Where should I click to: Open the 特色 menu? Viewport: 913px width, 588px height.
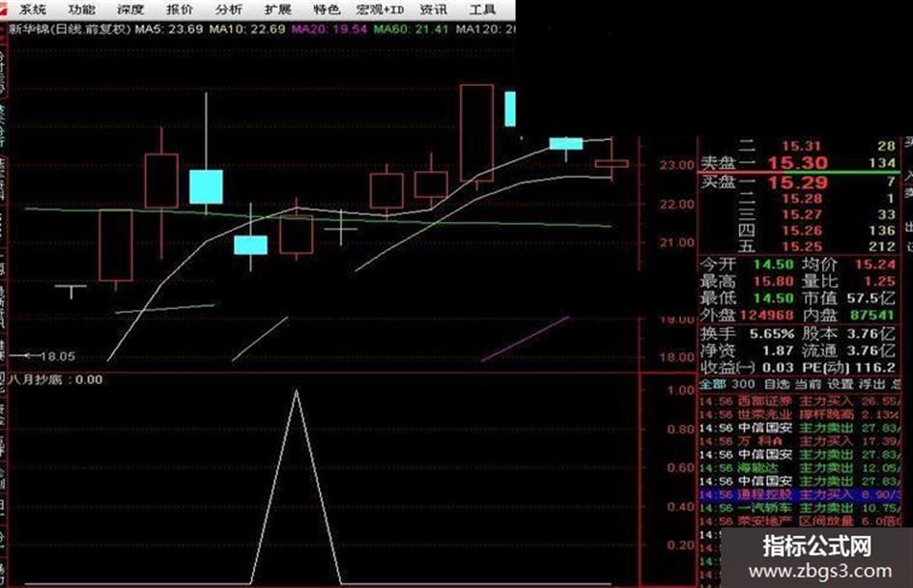click(327, 10)
